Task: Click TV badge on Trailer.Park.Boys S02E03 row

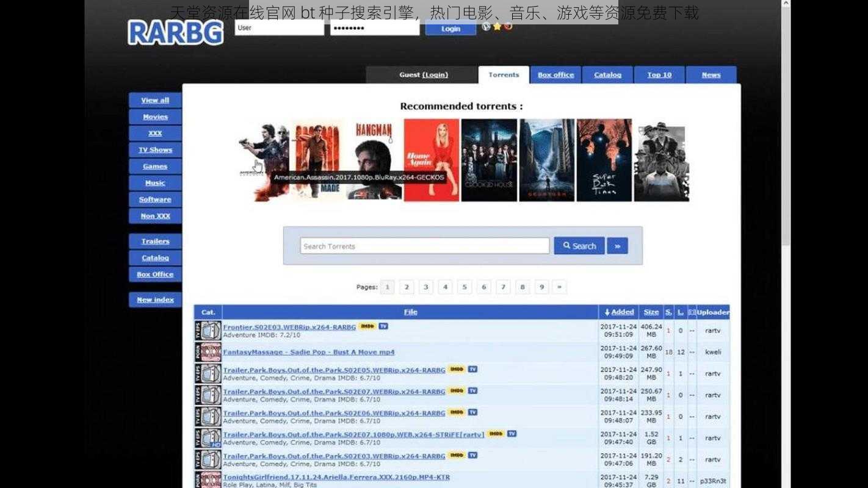Action: (x=472, y=455)
